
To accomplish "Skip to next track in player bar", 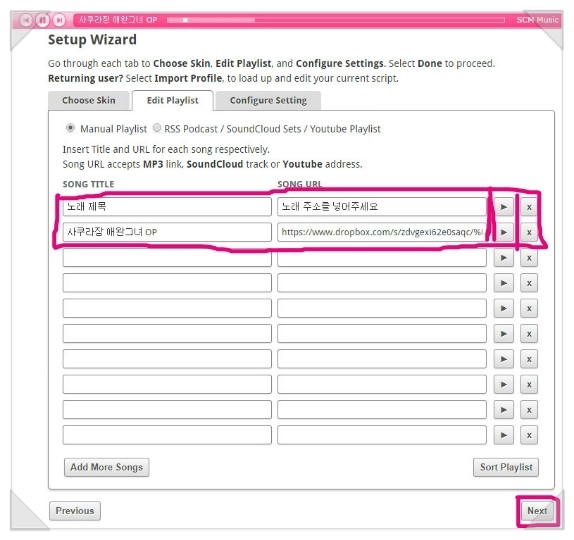I will pyautogui.click(x=59, y=20).
